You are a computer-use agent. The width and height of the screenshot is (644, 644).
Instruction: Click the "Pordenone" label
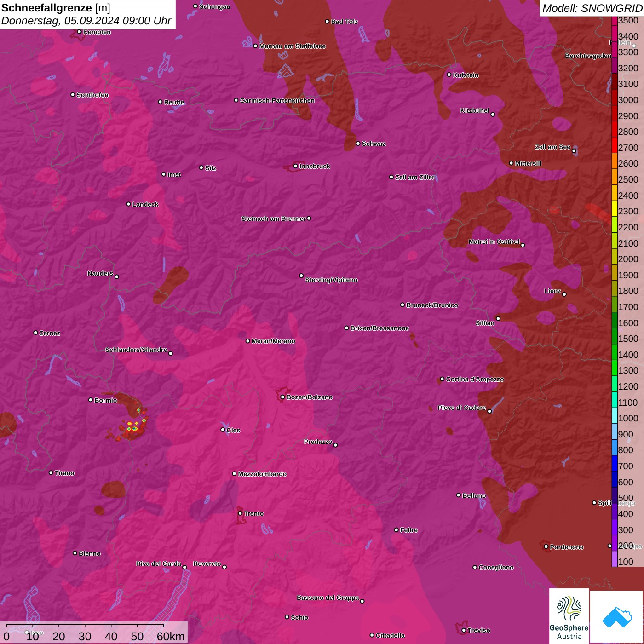click(x=567, y=547)
